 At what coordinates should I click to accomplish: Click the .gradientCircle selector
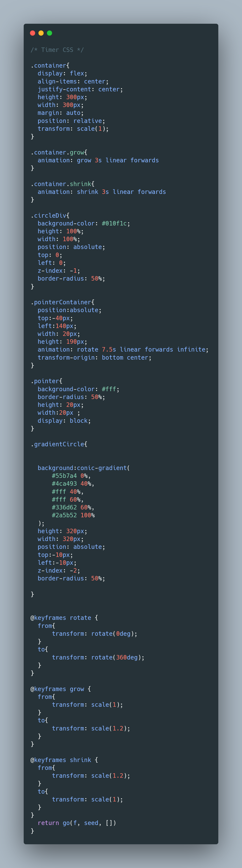pos(59,444)
